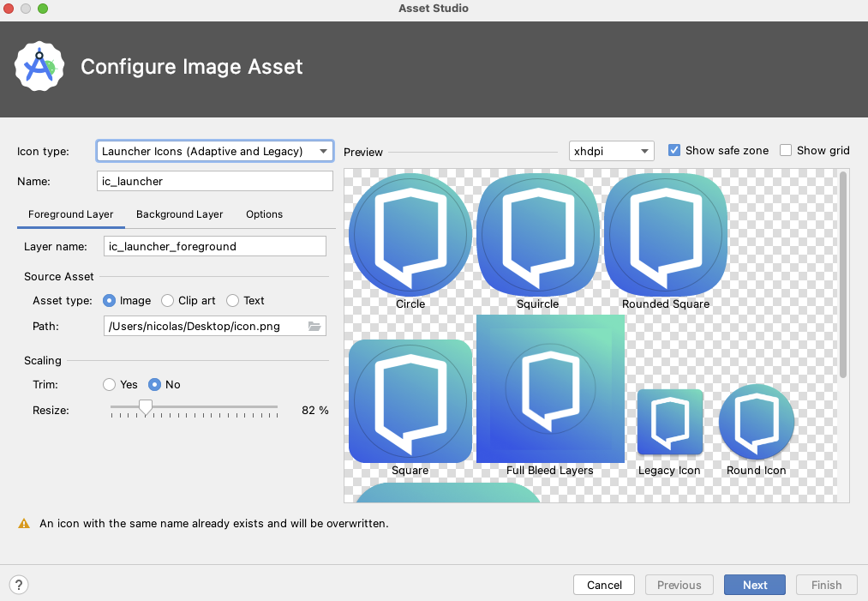Switch to the Background Layer tab
The width and height of the screenshot is (868, 601).
pos(179,214)
